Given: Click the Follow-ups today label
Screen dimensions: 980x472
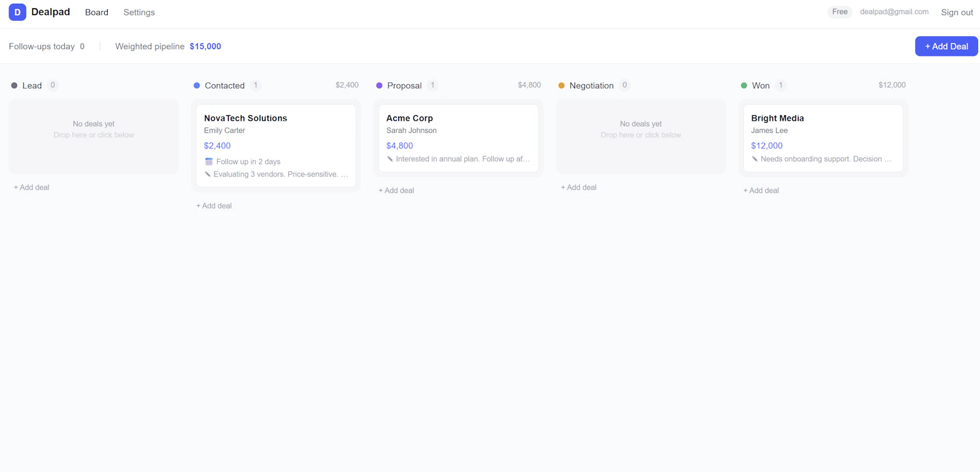Looking at the screenshot, I should tap(42, 47).
